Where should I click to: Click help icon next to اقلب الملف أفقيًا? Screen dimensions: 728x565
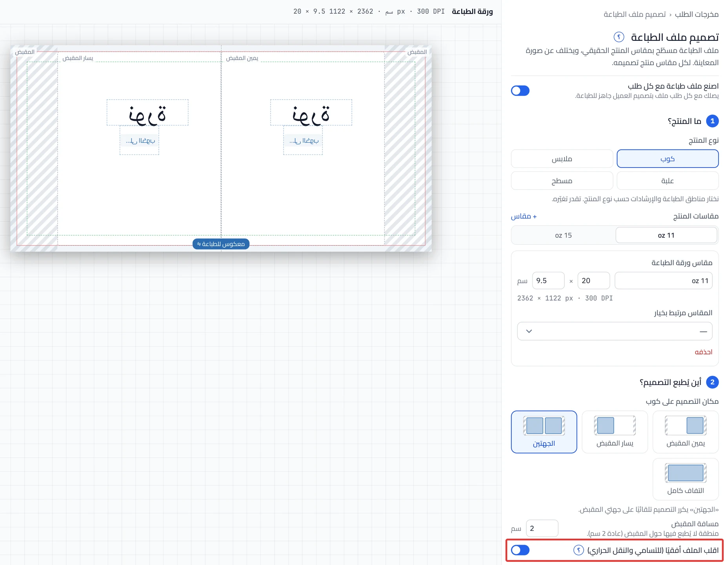579,550
